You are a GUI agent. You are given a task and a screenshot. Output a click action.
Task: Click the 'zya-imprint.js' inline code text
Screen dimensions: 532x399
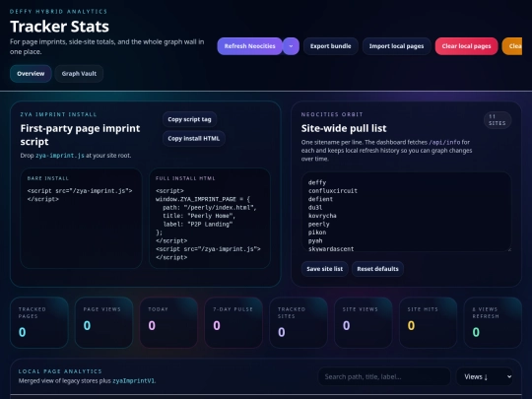click(60, 156)
